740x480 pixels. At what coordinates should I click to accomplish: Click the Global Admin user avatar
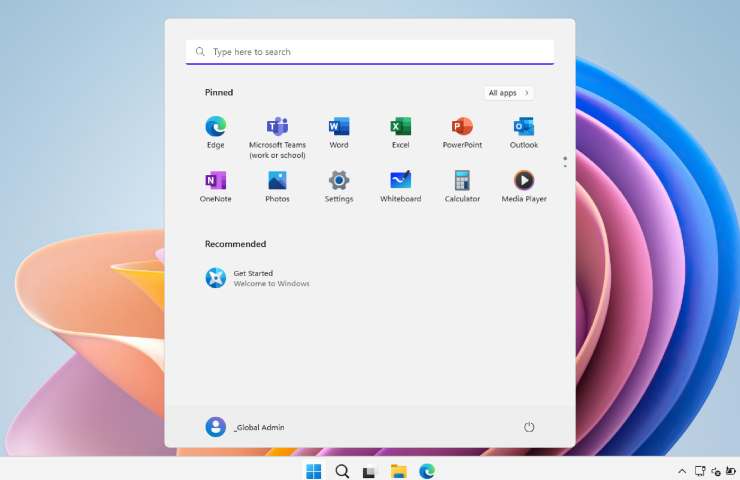pos(216,427)
